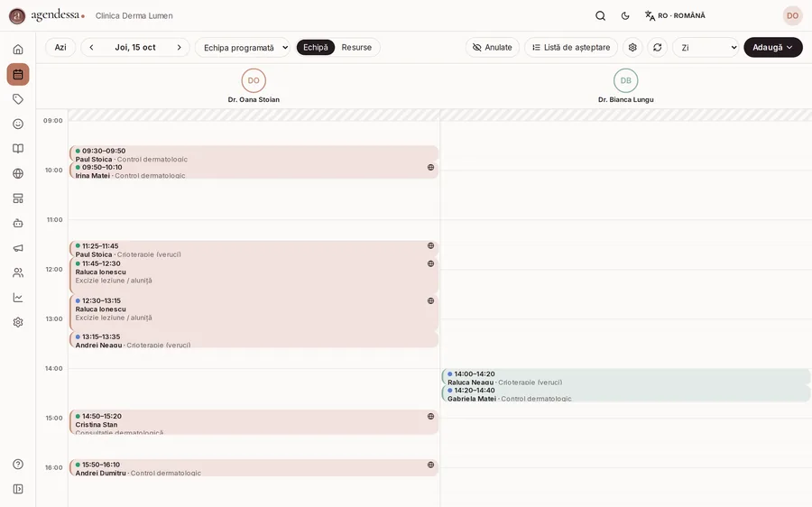Image resolution: width=812 pixels, height=507 pixels.
Task: Open Andrei Dumitru 15:50–16:10 appointment
Action: (x=254, y=467)
